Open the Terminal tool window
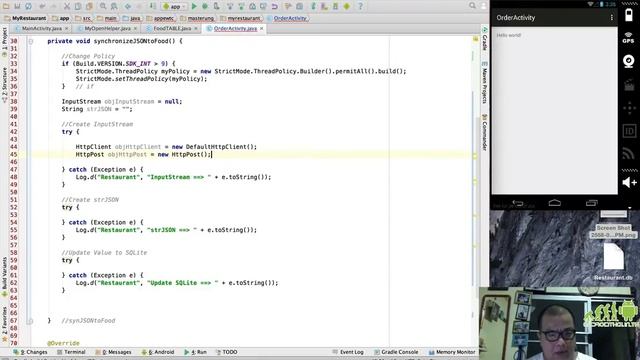 click(x=71, y=352)
